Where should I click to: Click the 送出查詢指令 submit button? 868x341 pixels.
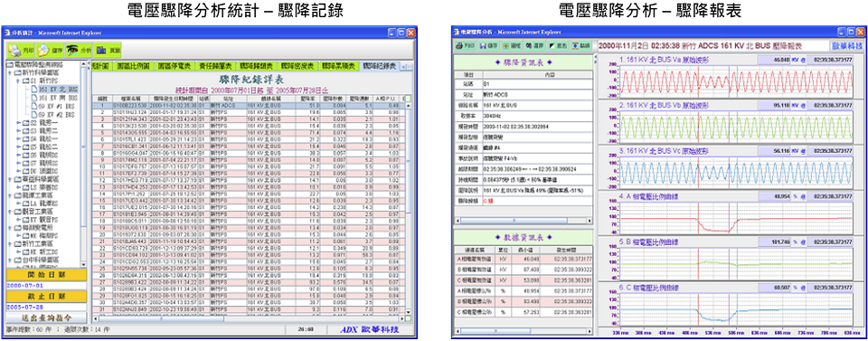pyautogui.click(x=46, y=317)
